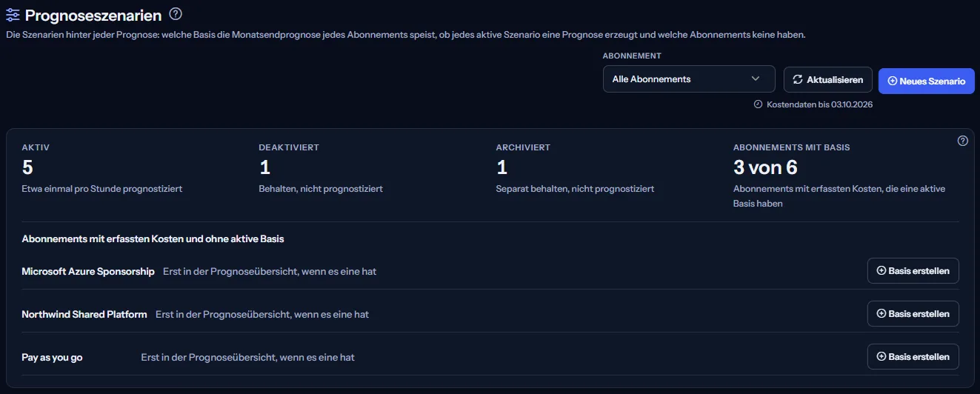Click the help icon next to Prognoseszenarien title
This screenshot has height=394, width=980.
pos(176,13)
